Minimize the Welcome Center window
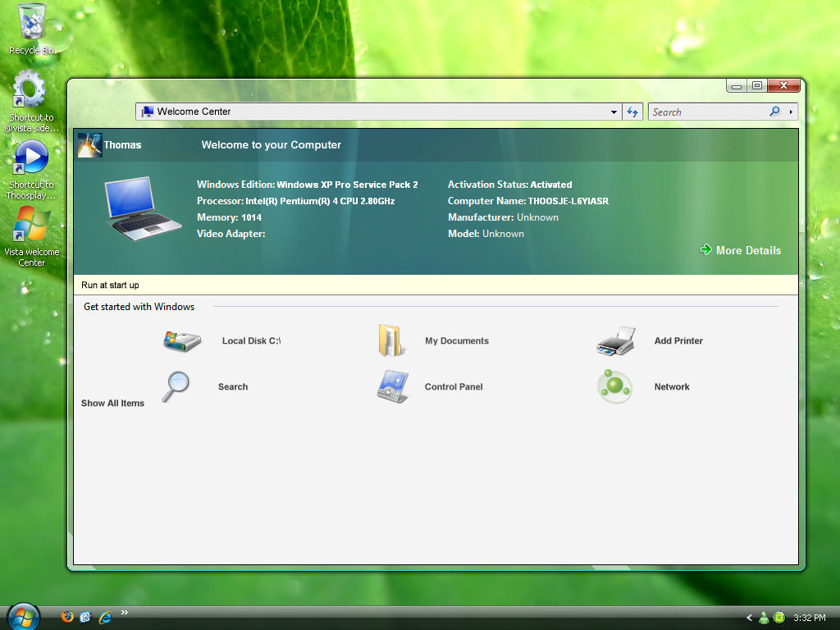The height and width of the screenshot is (630, 840). [x=737, y=85]
